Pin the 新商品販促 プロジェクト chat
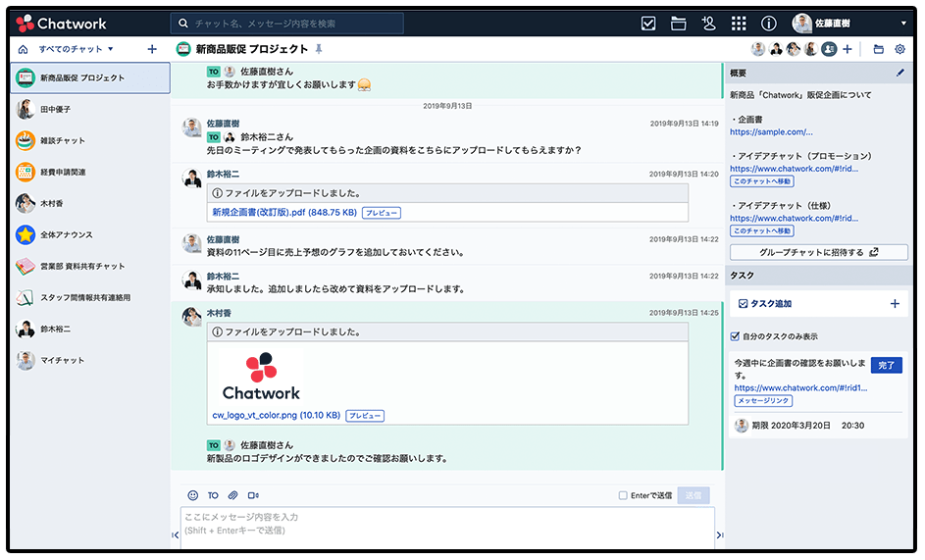 [x=318, y=49]
